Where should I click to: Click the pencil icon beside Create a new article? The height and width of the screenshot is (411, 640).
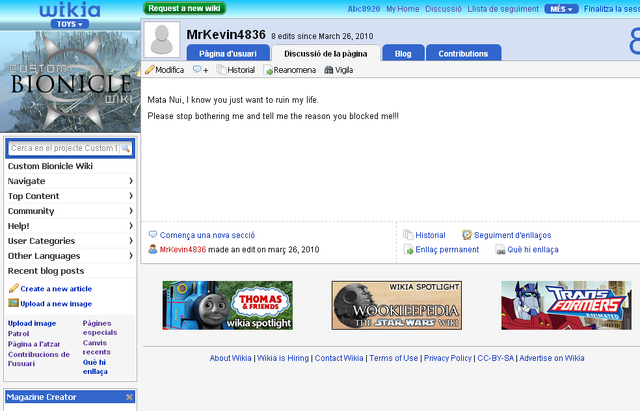pos(13,289)
